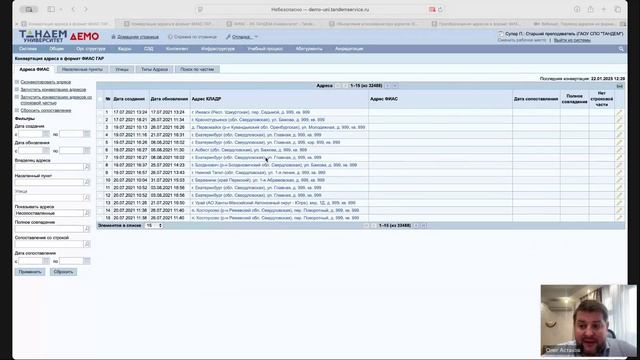Select all rows via header checkbox
The image size is (640, 360).
click(100, 99)
